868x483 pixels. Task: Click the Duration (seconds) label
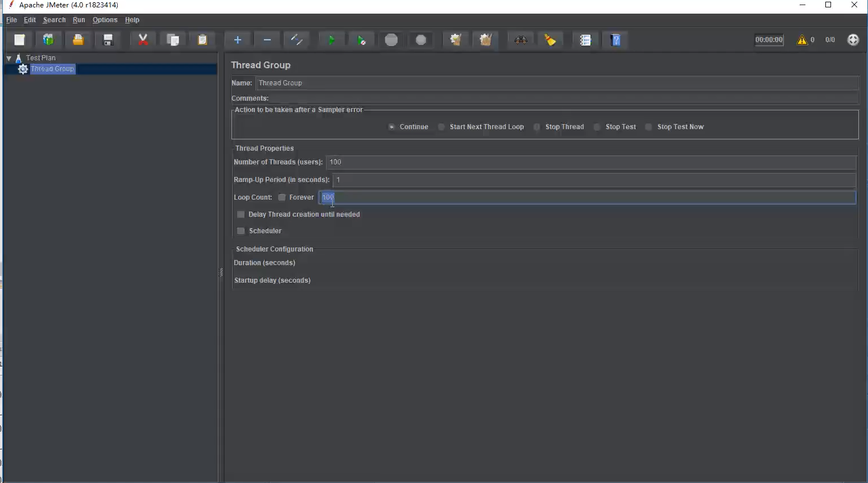[x=264, y=263]
